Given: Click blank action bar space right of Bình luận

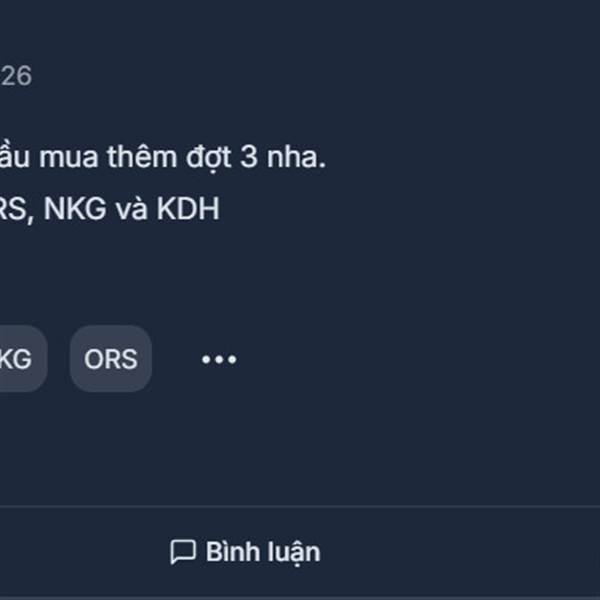Looking at the screenshot, I should pyautogui.click(x=459, y=552).
